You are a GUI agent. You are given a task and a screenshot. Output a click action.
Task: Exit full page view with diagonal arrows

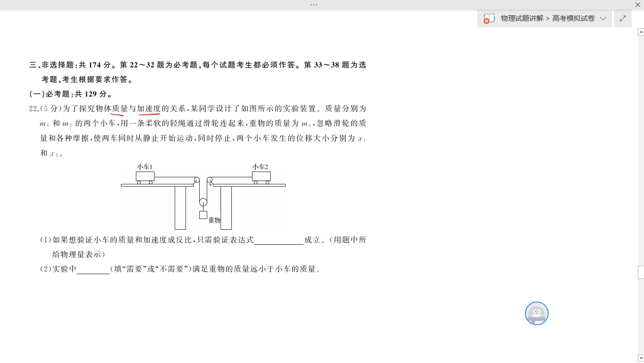click(623, 18)
